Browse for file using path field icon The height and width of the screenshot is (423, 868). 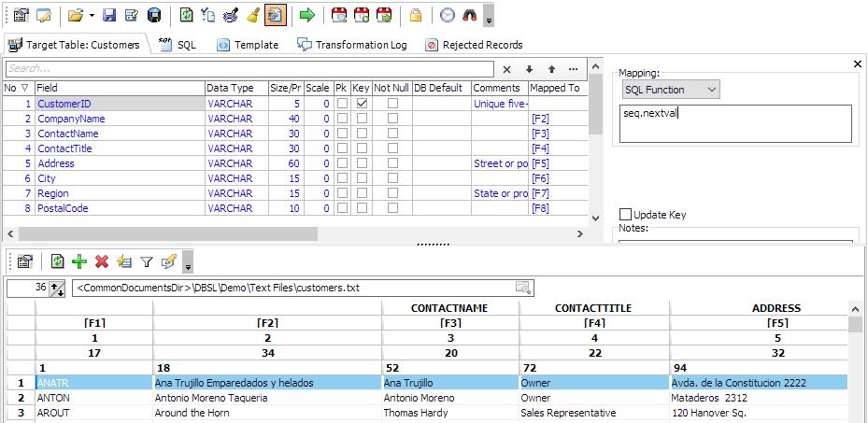coord(523,287)
